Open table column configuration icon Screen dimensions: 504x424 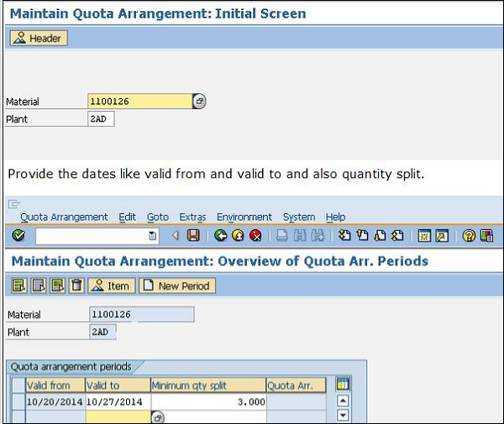pos(342,385)
